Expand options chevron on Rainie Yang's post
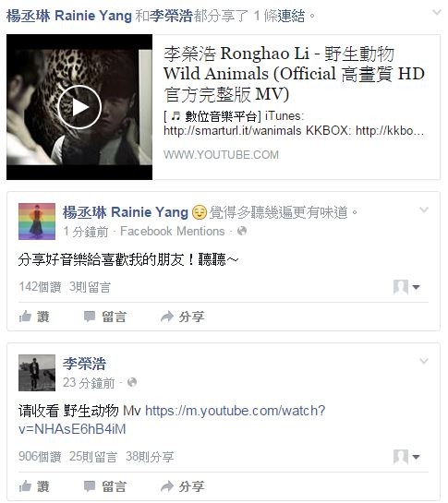Screen dimensions: 448x503 [x=424, y=210]
